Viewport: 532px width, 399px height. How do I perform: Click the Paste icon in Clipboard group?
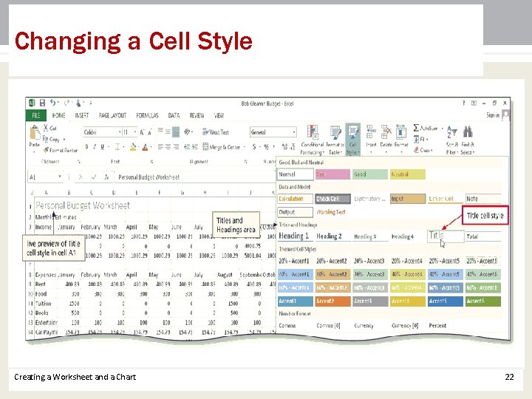coord(34,133)
